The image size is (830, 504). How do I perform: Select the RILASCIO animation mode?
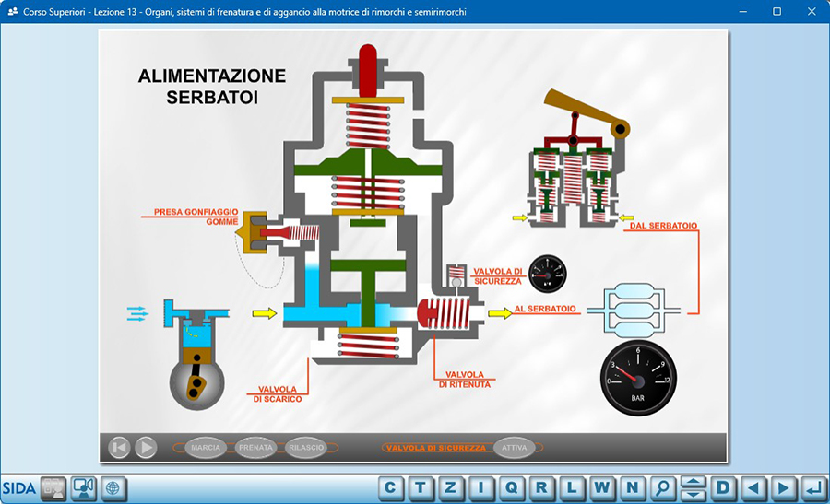coord(306,448)
